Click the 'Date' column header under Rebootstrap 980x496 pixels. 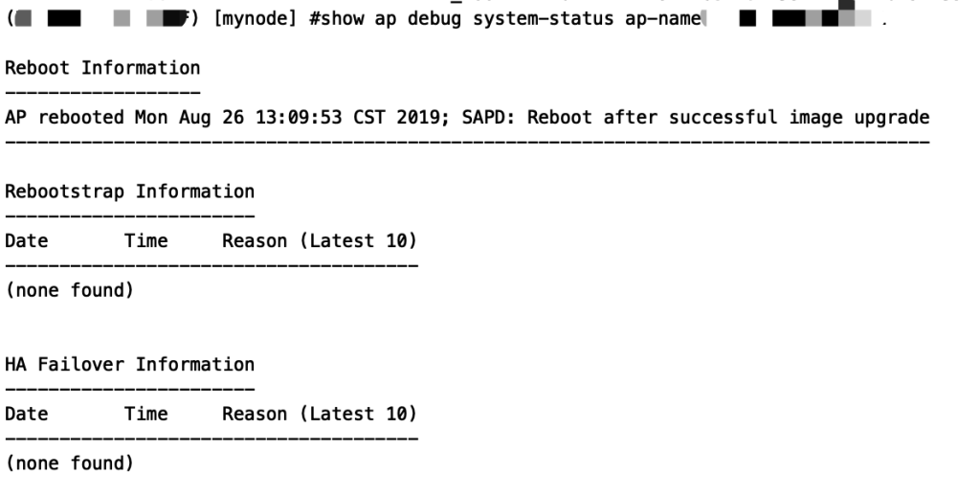(x=26, y=240)
